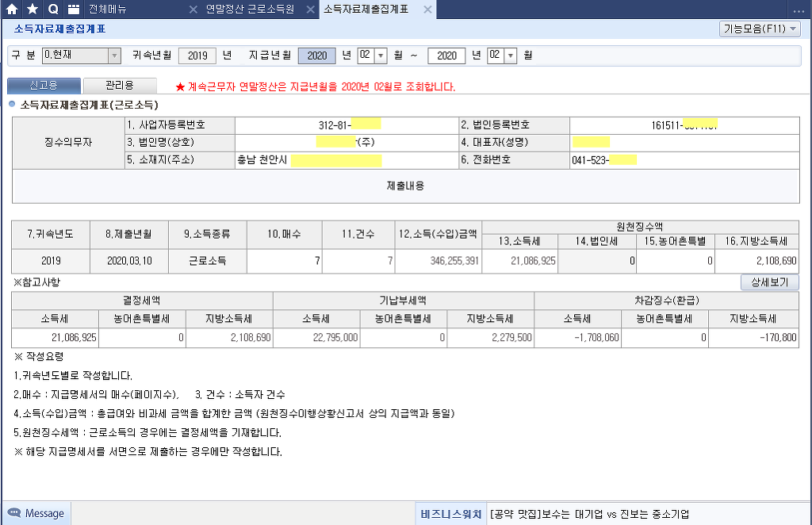This screenshot has height=525, width=812.
Task: Click the highlighted 지급년월 start year field
Action: (317, 56)
